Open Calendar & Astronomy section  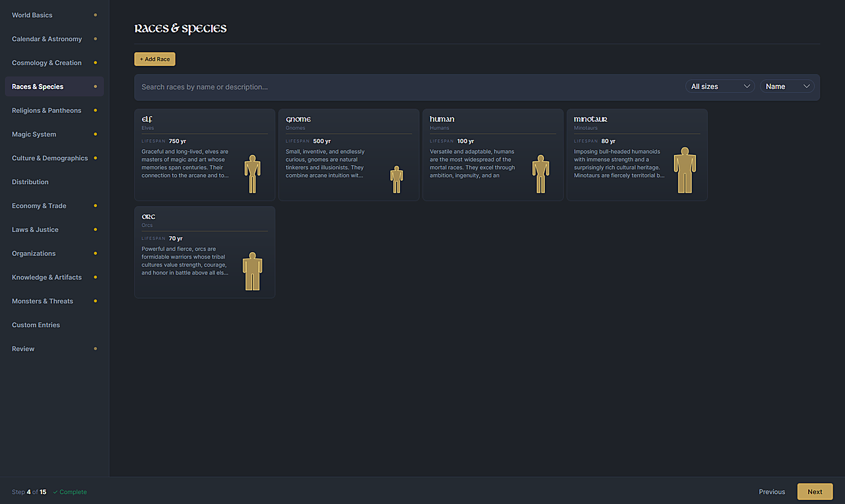click(54, 39)
